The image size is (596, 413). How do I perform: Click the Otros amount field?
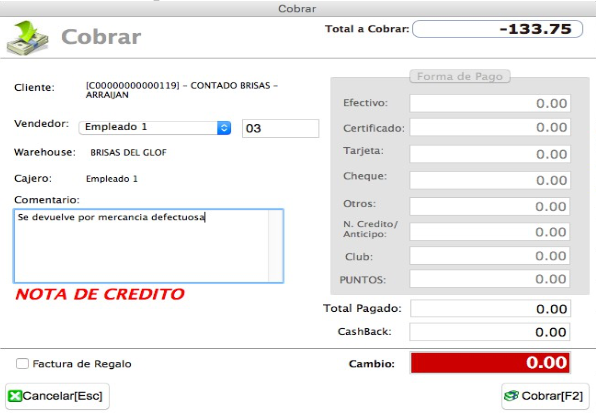(x=490, y=206)
